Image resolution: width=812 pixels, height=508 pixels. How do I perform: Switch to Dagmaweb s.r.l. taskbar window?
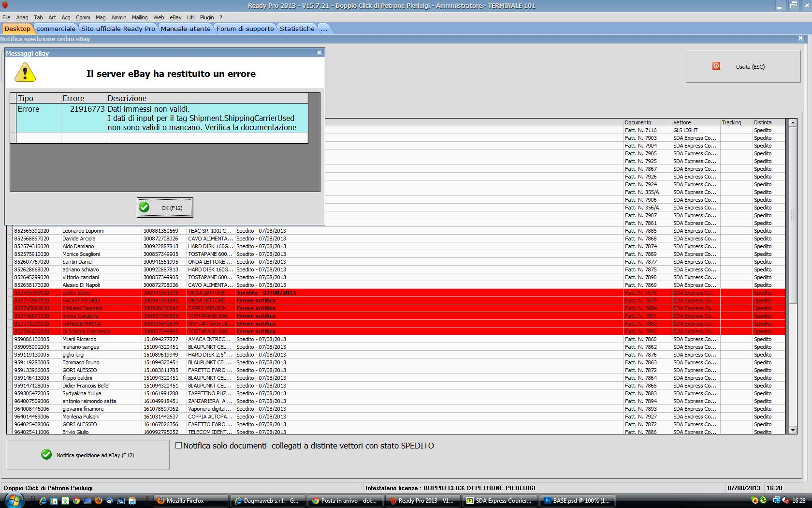click(x=268, y=501)
